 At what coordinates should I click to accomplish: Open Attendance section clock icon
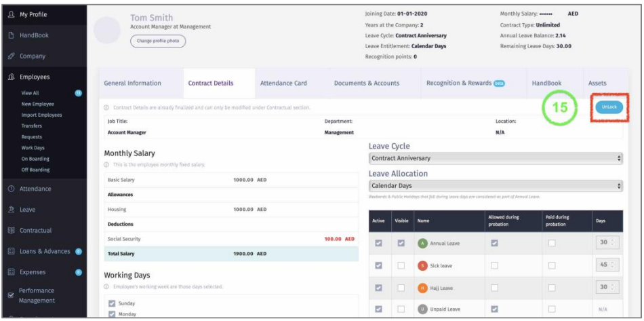[x=10, y=189]
